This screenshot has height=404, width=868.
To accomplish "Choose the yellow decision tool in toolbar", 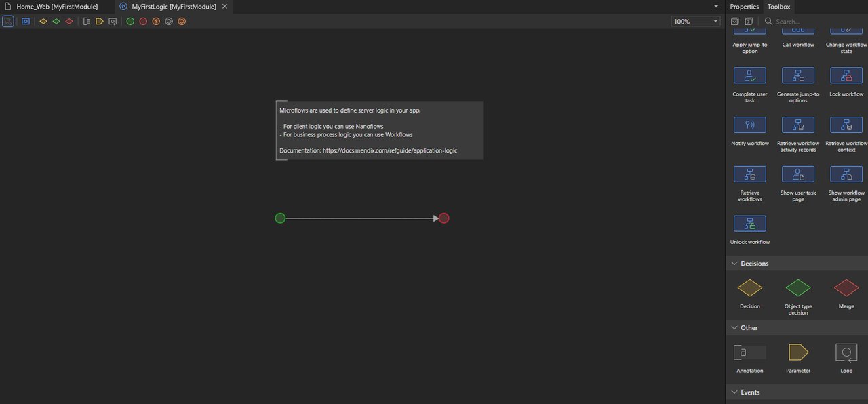I will click(x=43, y=21).
